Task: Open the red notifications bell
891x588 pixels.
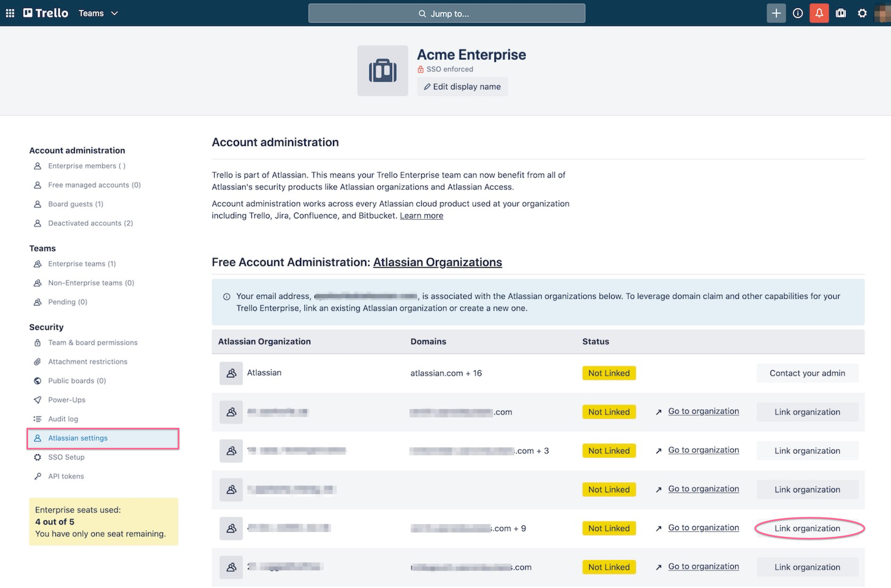Action: click(819, 13)
